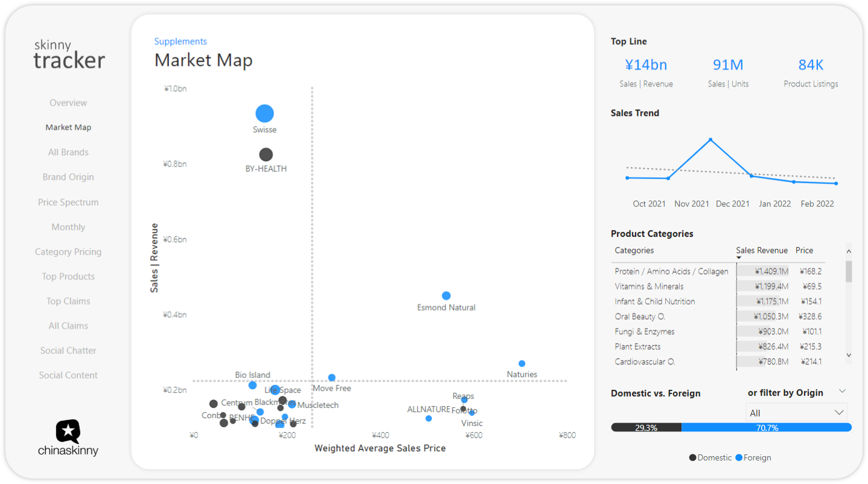The height and width of the screenshot is (484, 868).
Task: Open Social Content page
Action: tap(68, 375)
